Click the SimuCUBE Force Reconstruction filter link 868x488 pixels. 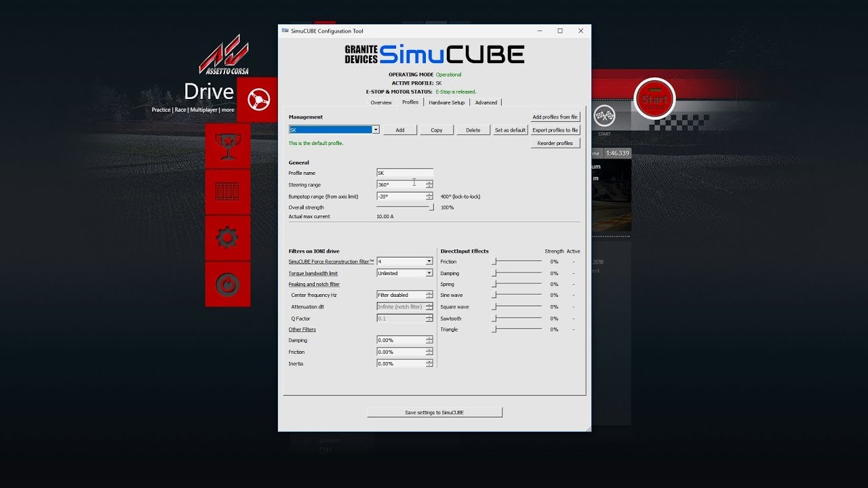[331, 262]
